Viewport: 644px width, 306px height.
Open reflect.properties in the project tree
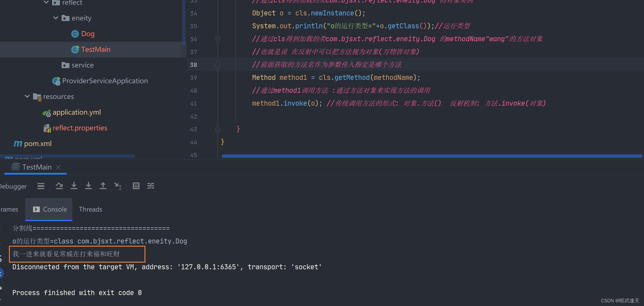coord(80,128)
